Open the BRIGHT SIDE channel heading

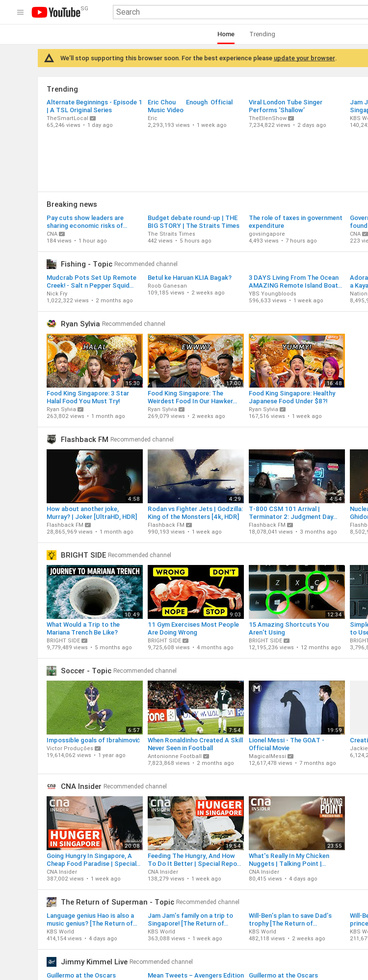click(83, 555)
